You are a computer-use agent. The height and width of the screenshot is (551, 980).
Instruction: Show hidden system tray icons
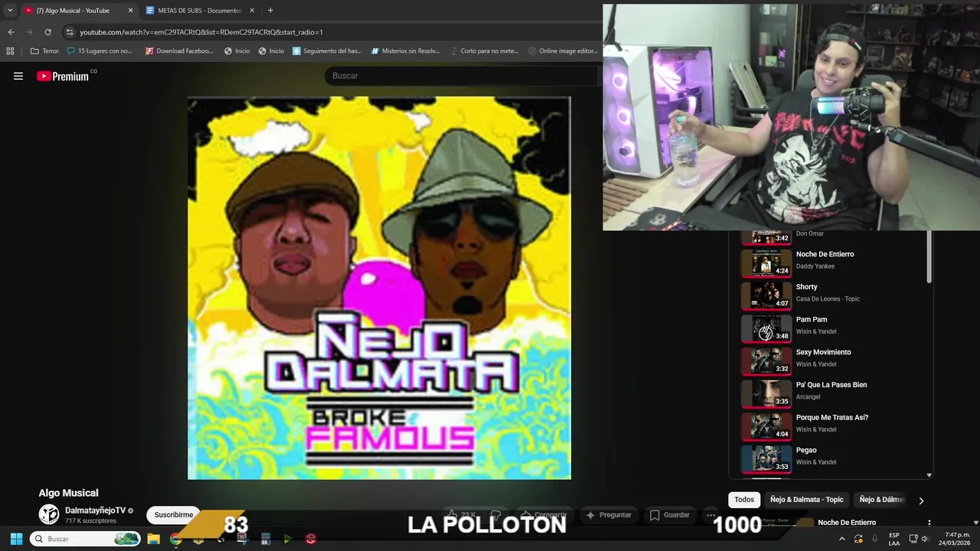(x=841, y=539)
